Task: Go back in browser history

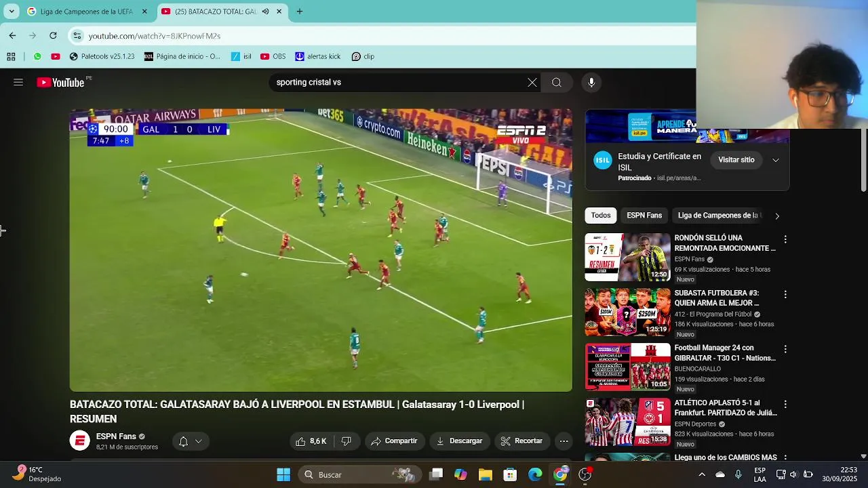Action: 12,35
